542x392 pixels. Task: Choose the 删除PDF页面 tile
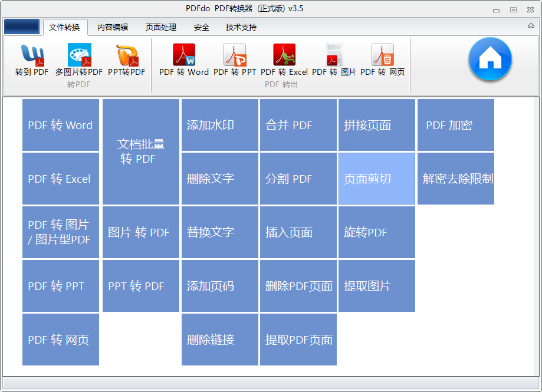coord(298,286)
